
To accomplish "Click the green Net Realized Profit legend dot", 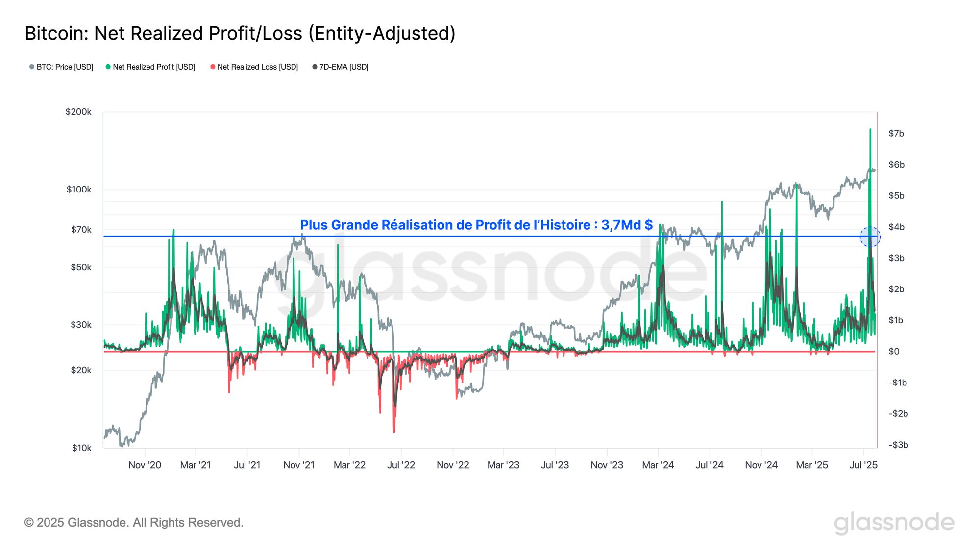I will click(108, 67).
